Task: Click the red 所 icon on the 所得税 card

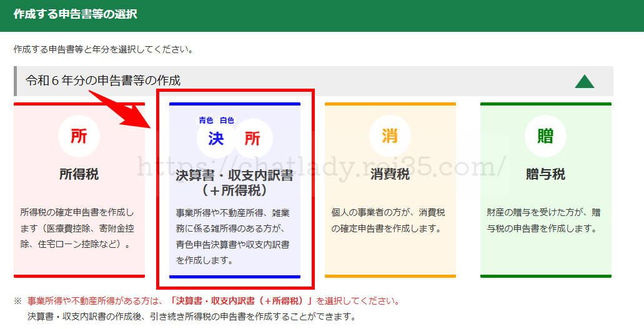Action: point(79,136)
